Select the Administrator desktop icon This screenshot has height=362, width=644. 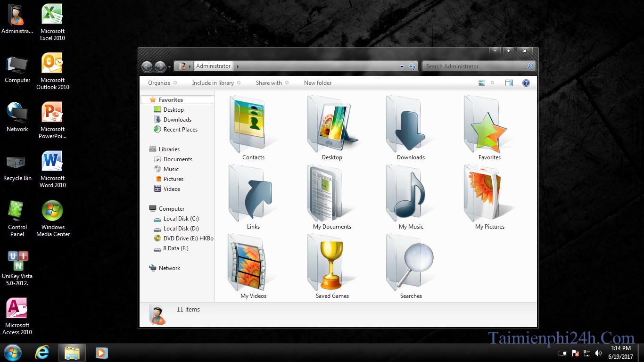[17, 19]
